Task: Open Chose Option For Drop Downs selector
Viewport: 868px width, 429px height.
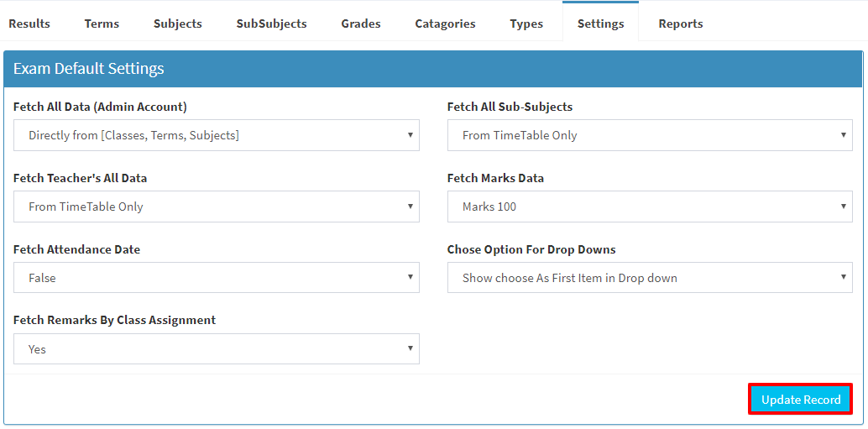Action: click(x=650, y=277)
